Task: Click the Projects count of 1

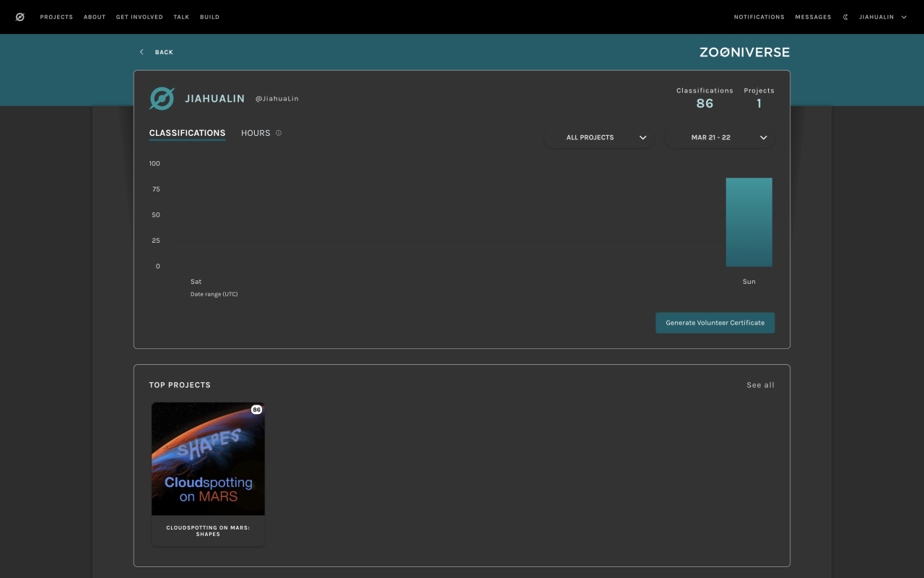Action: point(759,103)
